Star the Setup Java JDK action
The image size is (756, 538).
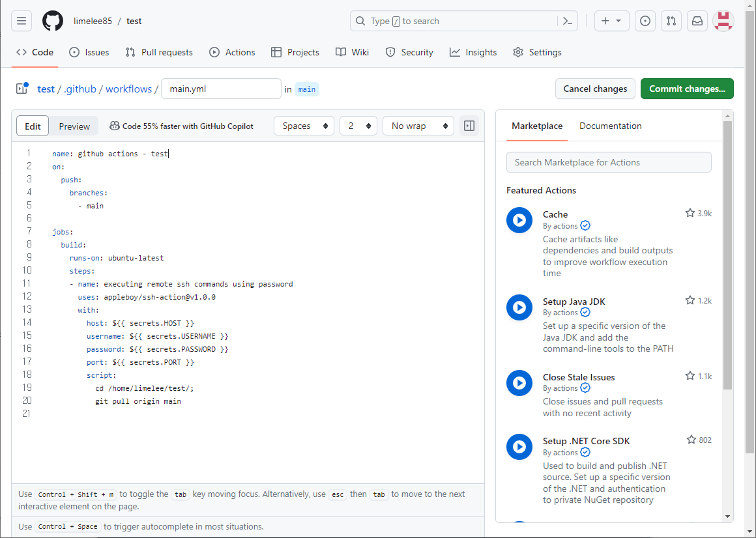click(x=690, y=300)
